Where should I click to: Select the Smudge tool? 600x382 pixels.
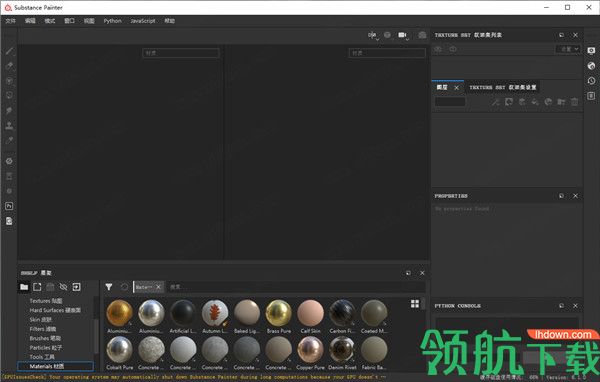pos(9,110)
